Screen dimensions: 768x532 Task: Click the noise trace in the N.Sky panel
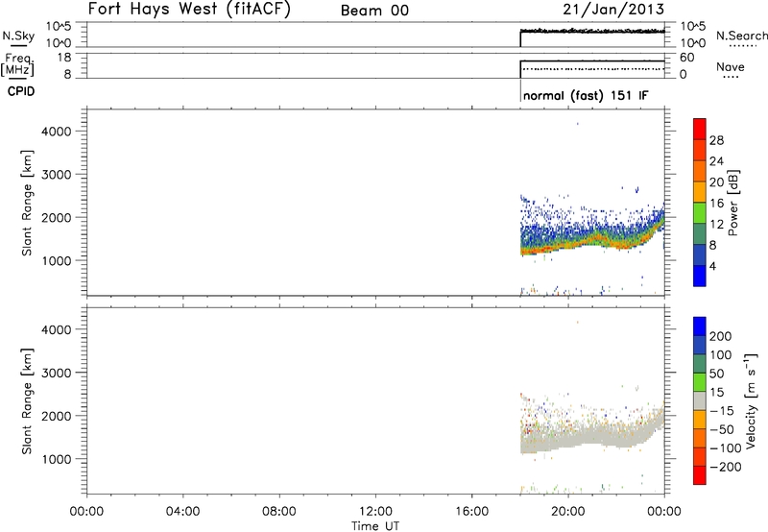[x=592, y=32]
